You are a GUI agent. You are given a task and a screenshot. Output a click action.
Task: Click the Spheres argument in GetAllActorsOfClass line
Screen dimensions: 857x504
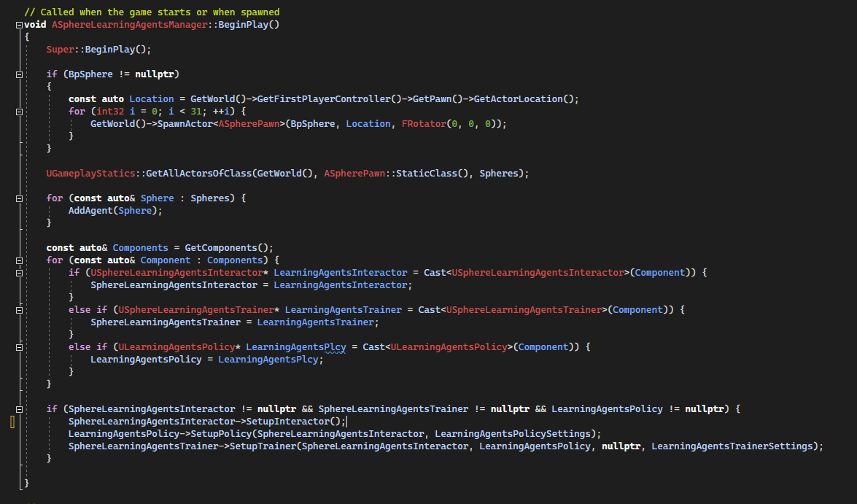pyautogui.click(x=499, y=174)
